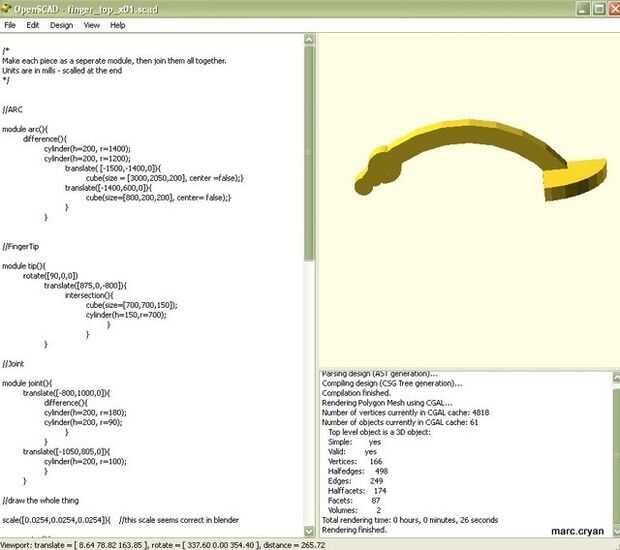
Task: Click 'Make each piece as a seperate module' comment
Action: click(114, 61)
